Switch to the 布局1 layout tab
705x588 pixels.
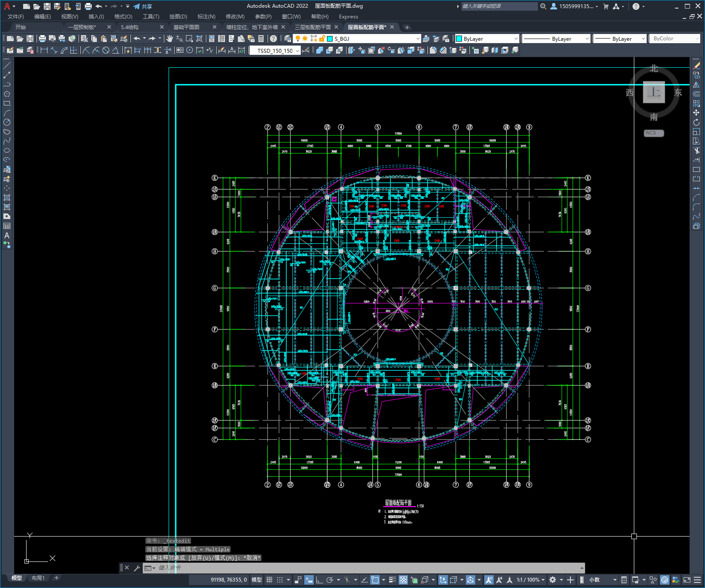click(x=38, y=578)
